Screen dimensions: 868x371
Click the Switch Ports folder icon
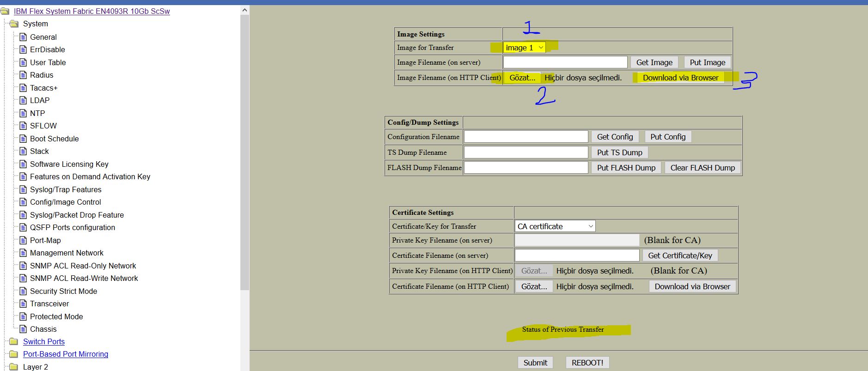click(14, 341)
